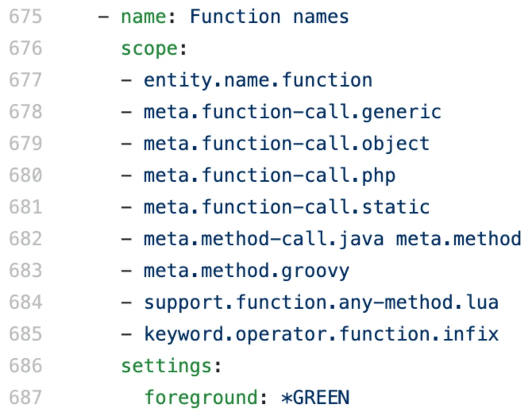Click line number 676
The image size is (532, 412).
25,48
